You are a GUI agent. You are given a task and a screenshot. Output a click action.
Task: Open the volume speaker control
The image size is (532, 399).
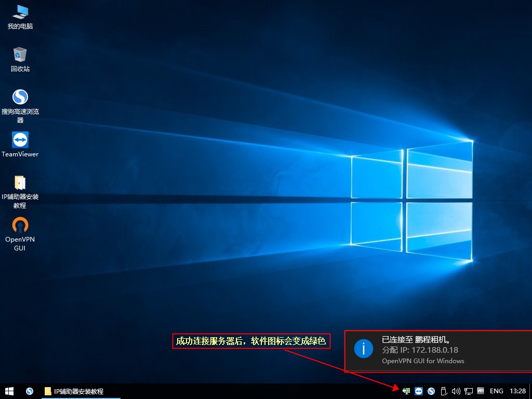tap(456, 391)
